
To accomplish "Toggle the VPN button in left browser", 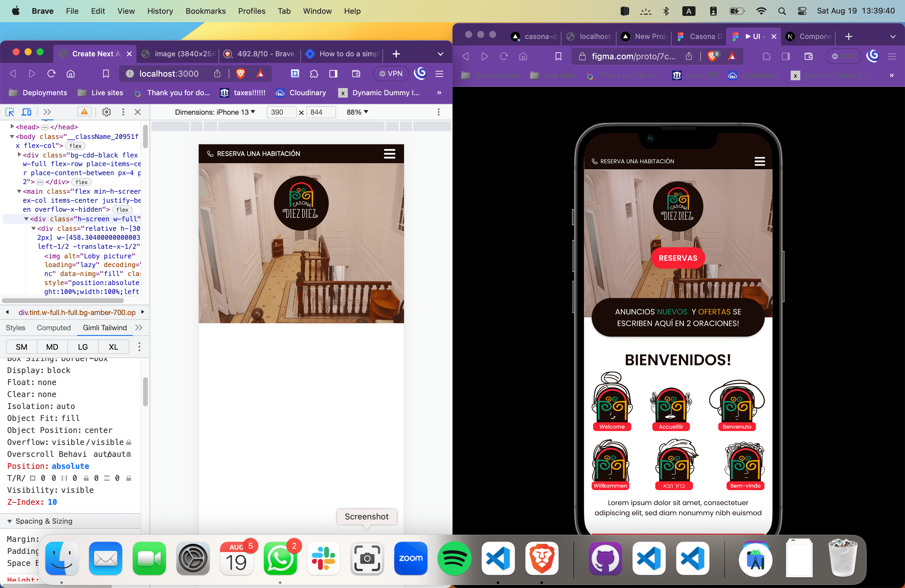I will [x=391, y=73].
